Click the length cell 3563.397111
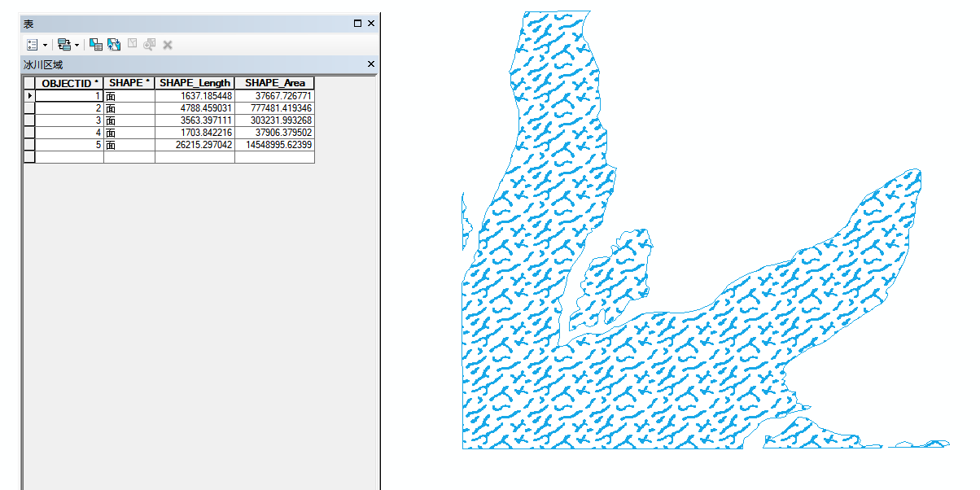This screenshot has width=980, height=490. (195, 120)
